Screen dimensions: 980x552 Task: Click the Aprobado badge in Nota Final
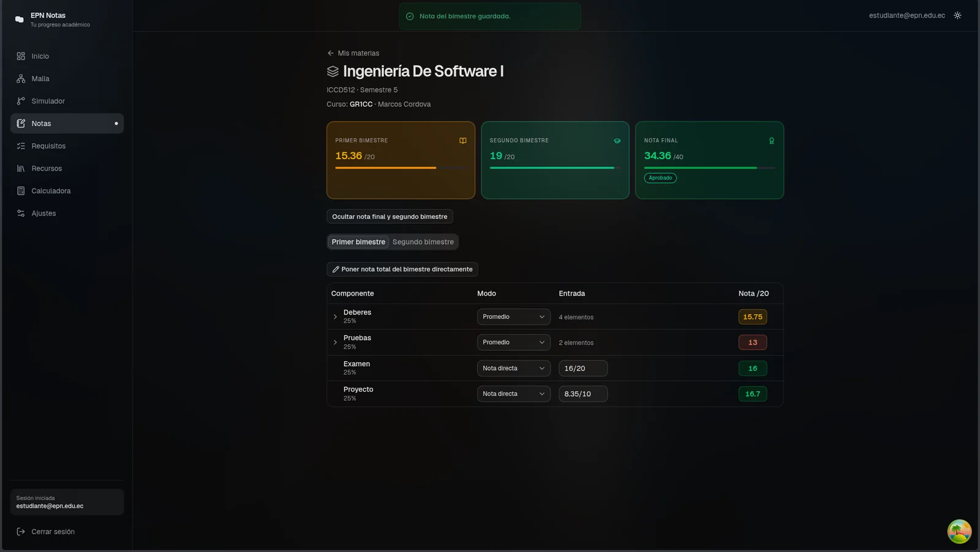tap(660, 178)
